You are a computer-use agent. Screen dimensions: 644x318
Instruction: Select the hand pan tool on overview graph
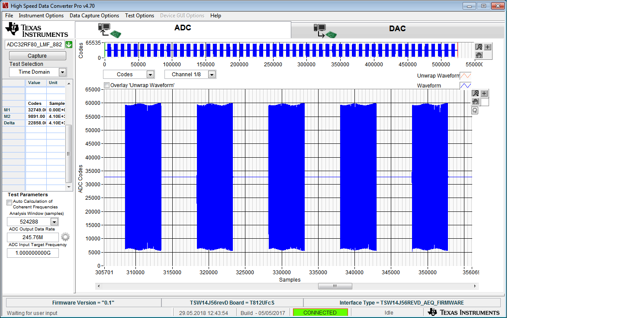[x=479, y=55]
